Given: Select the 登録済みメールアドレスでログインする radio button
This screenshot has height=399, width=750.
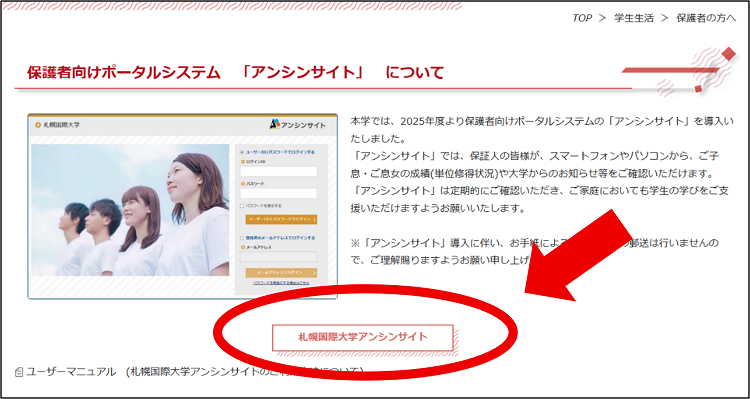Looking at the screenshot, I should [243, 238].
